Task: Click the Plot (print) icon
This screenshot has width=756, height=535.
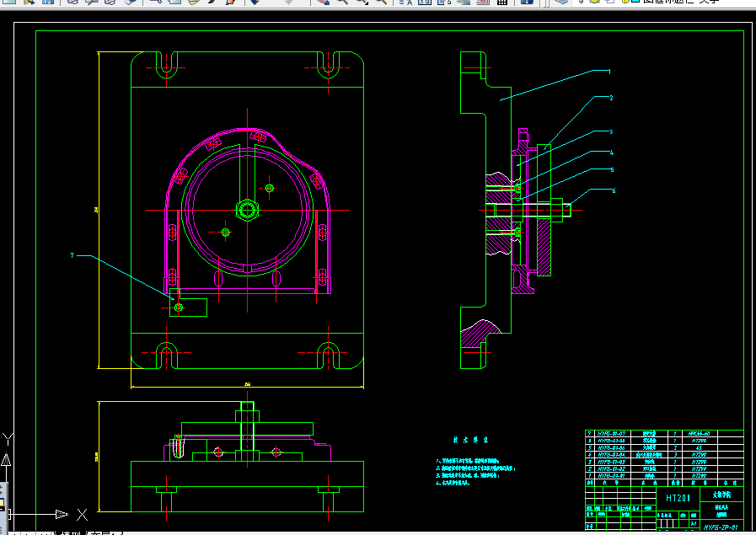Action: pyautogui.click(x=72, y=2)
